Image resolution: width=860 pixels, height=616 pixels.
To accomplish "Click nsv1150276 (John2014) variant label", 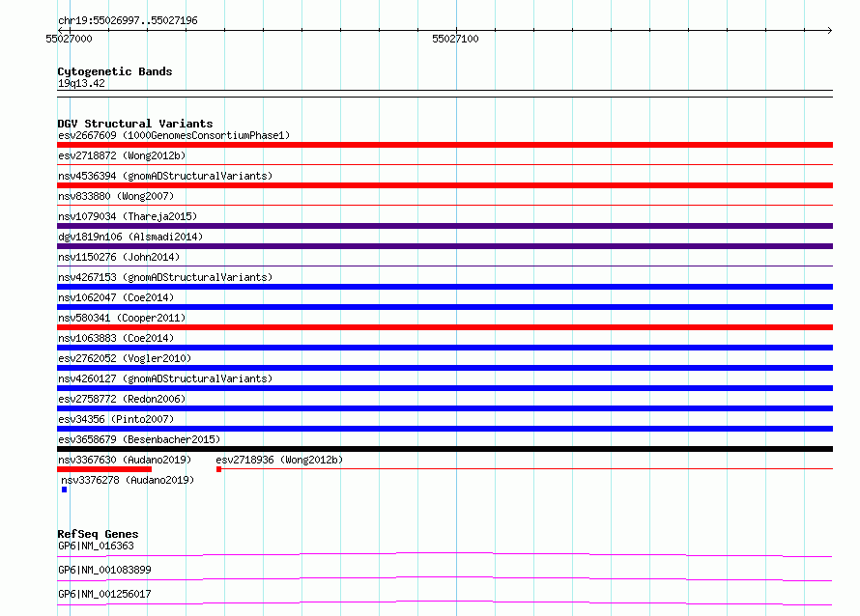I will click(x=119, y=257).
